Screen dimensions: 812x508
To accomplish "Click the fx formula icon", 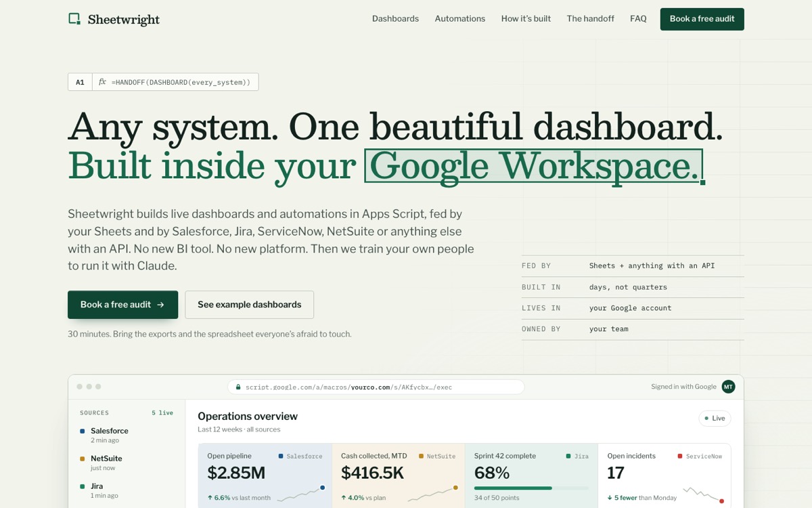I will 102,82.
